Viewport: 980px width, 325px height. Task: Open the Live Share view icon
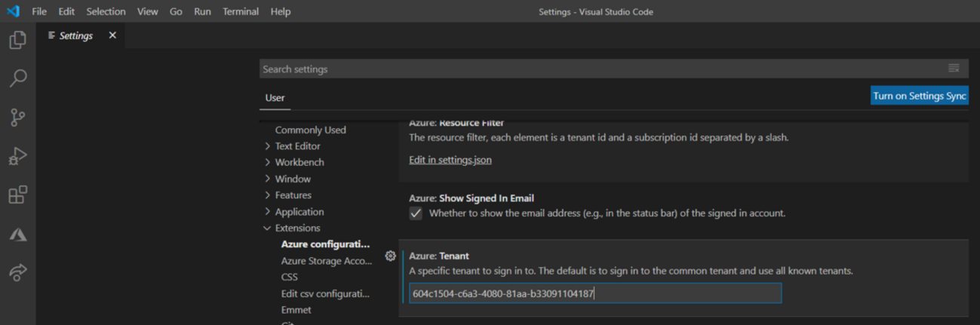coord(18,273)
